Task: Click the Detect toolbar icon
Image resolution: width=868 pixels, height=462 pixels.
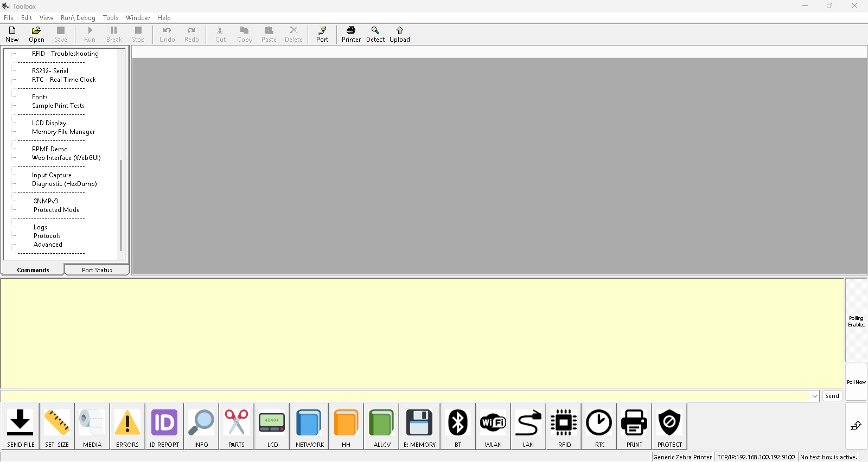Action: pos(375,34)
